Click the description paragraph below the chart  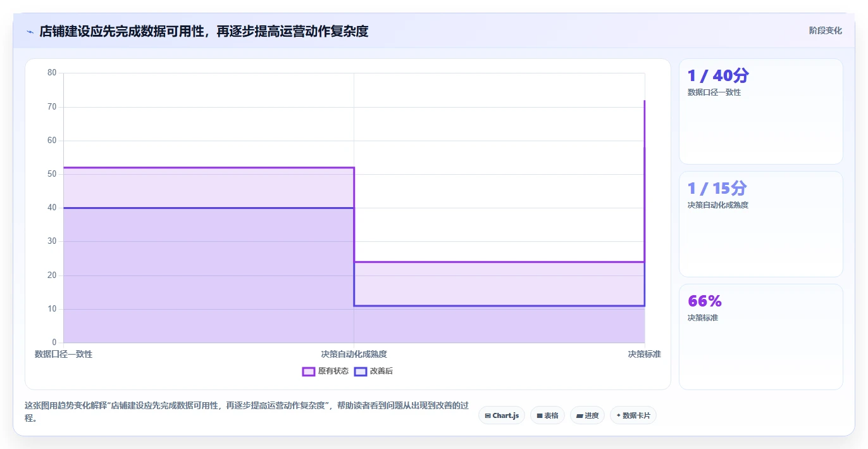pos(247,412)
